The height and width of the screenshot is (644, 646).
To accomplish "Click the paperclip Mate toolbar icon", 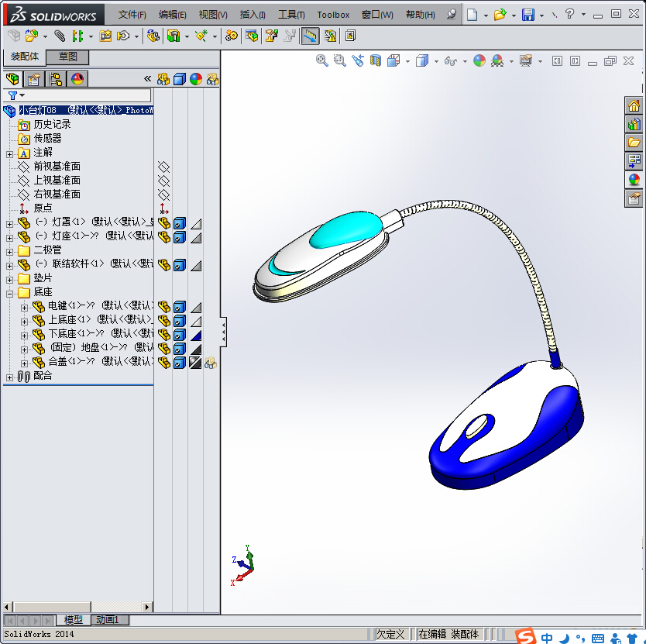I will pyautogui.click(x=60, y=36).
